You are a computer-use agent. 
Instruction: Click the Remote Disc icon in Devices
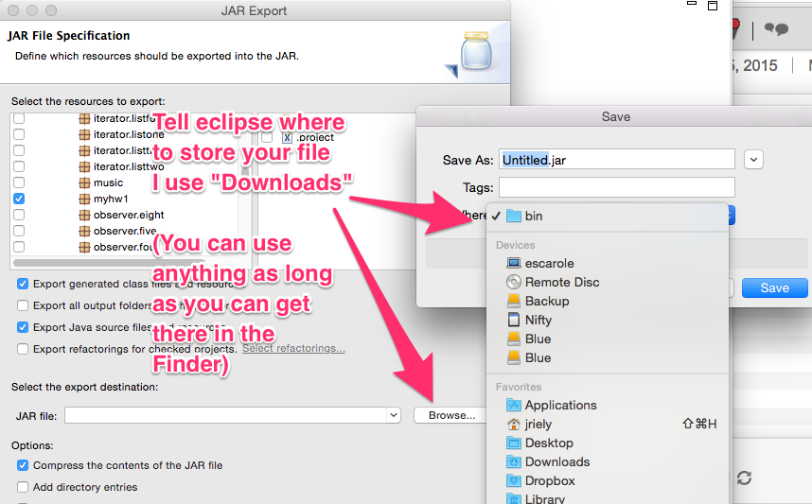514,282
